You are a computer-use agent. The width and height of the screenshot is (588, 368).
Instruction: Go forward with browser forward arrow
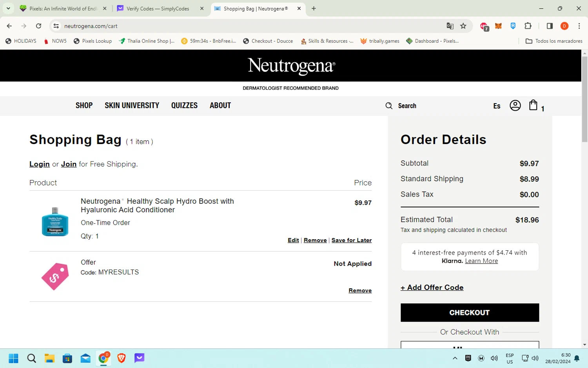tap(24, 26)
